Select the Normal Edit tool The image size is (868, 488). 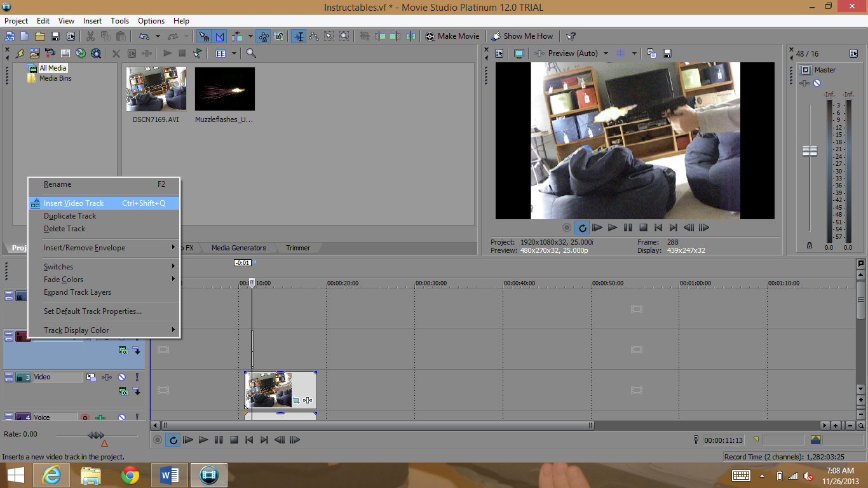(x=299, y=36)
